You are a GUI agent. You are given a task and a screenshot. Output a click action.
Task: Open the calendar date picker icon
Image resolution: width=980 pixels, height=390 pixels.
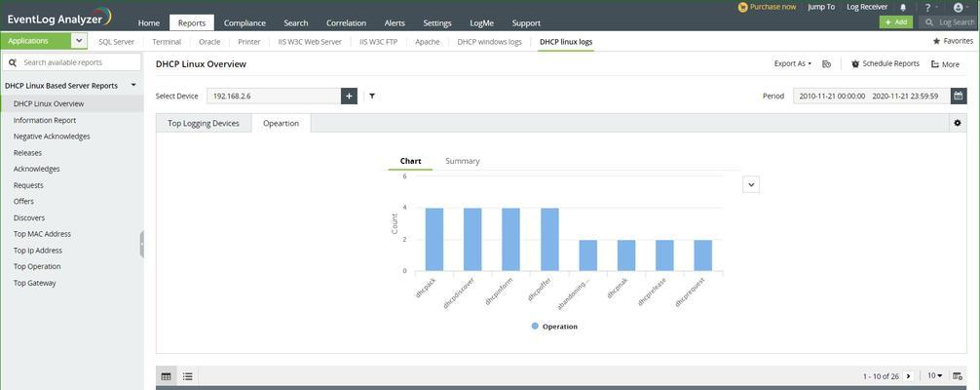coord(959,97)
